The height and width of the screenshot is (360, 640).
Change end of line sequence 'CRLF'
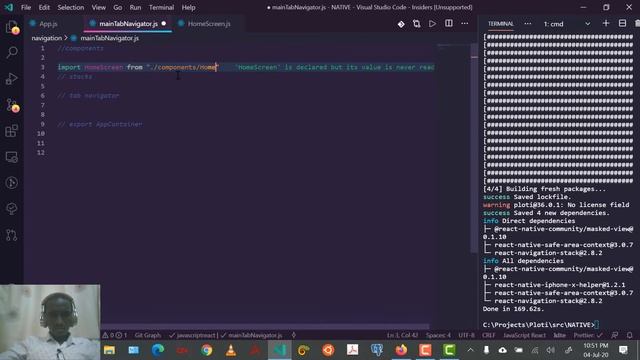tap(489, 336)
